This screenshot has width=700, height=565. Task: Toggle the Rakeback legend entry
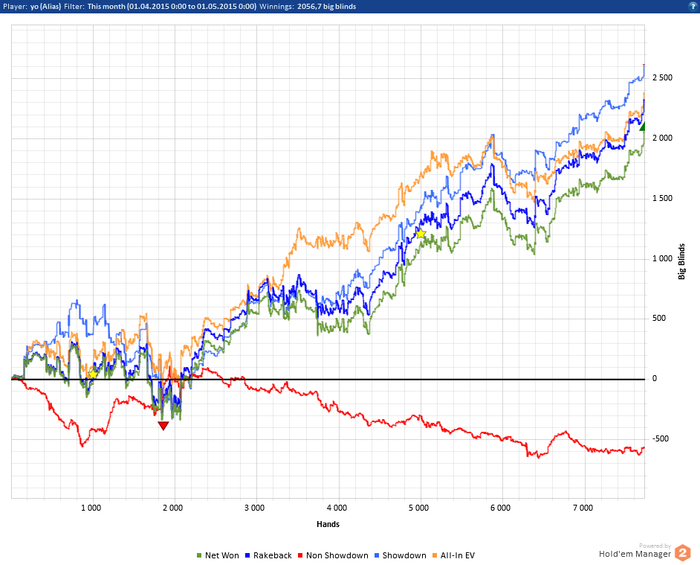tap(268, 556)
